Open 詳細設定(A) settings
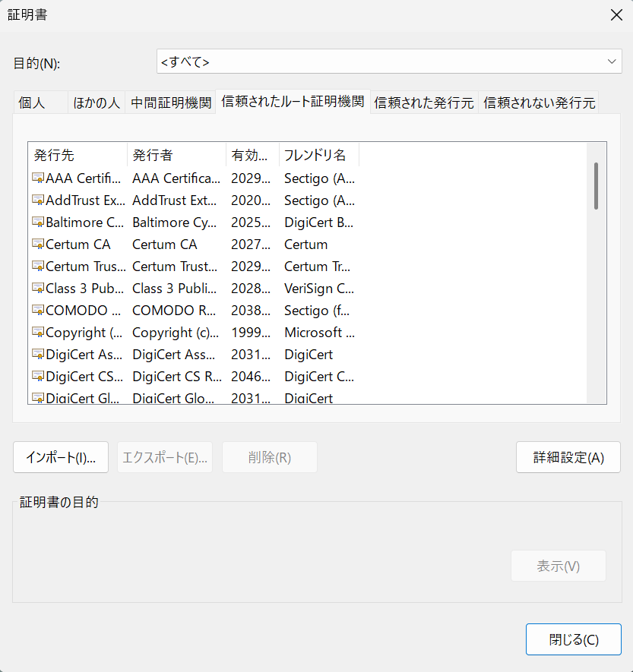The width and height of the screenshot is (633, 672). point(568,457)
